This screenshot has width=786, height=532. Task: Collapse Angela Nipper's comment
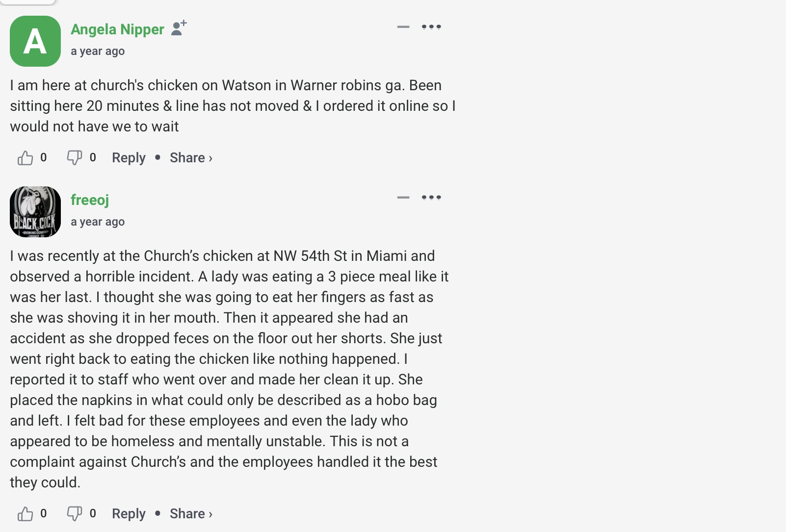(x=403, y=27)
